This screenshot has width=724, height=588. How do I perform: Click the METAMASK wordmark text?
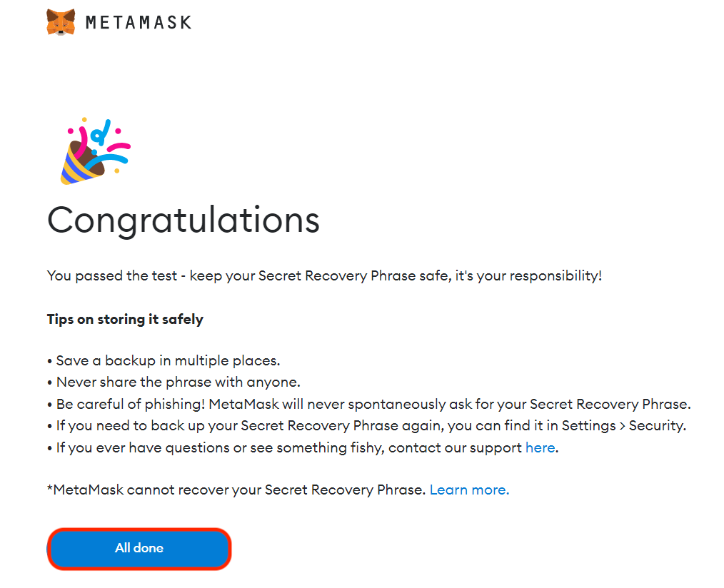139,23
